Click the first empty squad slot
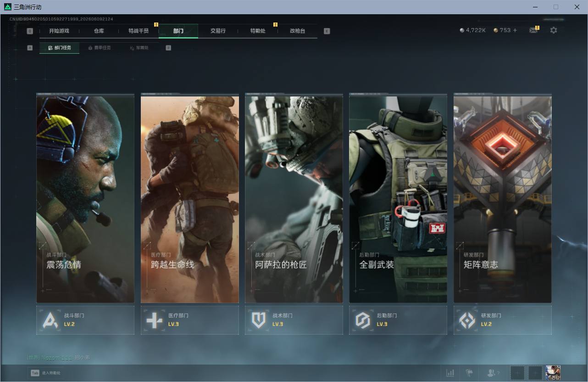The image size is (588, 382). coord(518,373)
